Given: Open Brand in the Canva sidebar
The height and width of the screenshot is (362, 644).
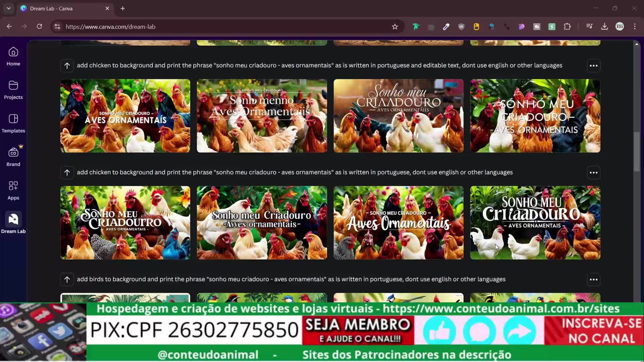Looking at the screenshot, I should point(13,157).
